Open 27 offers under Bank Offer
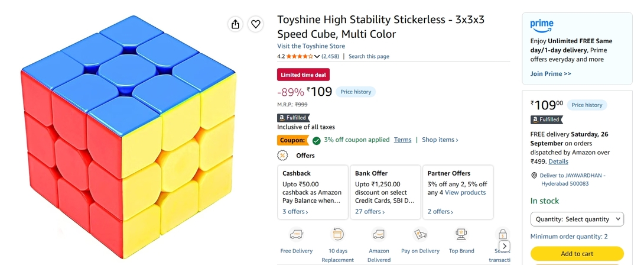The height and width of the screenshot is (265, 644). tap(370, 212)
